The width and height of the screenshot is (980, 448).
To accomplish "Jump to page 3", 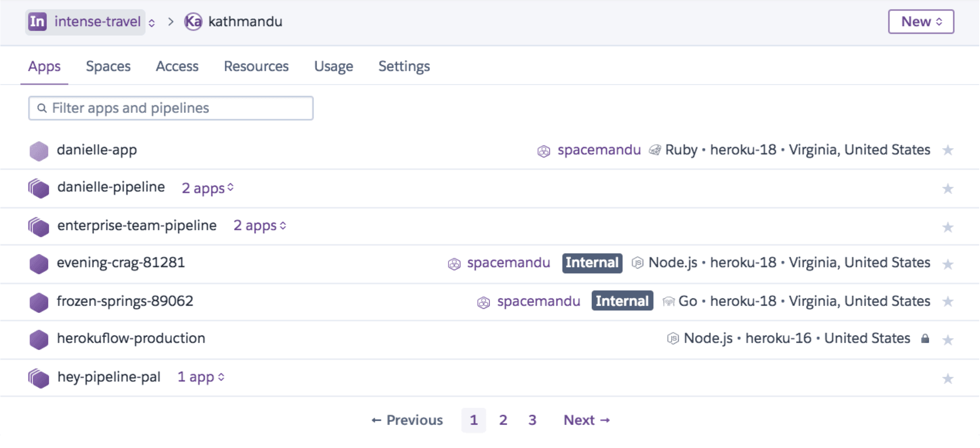I will click(532, 420).
